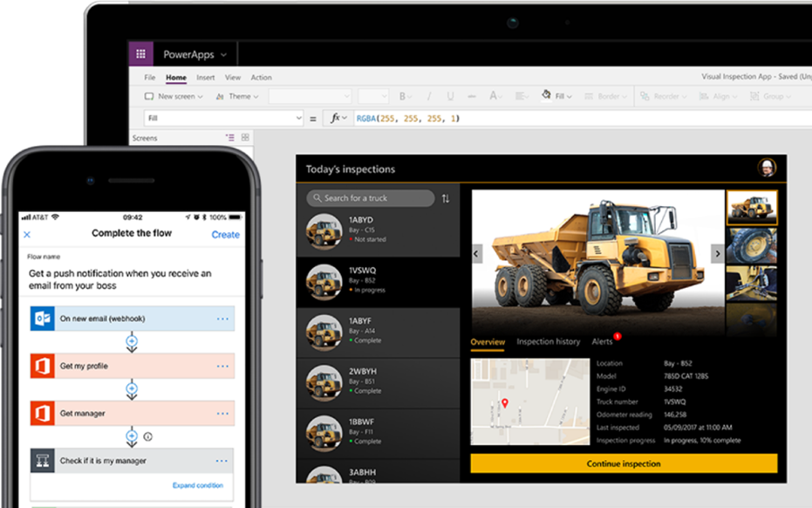Image resolution: width=812 pixels, height=508 pixels.
Task: Toggle underline formatting in the ribbon
Action: [450, 96]
